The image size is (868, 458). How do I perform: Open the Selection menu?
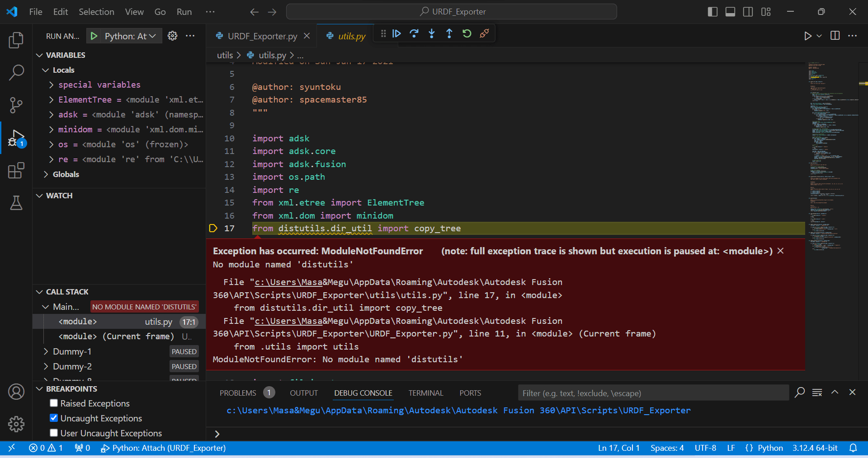pyautogui.click(x=96, y=12)
